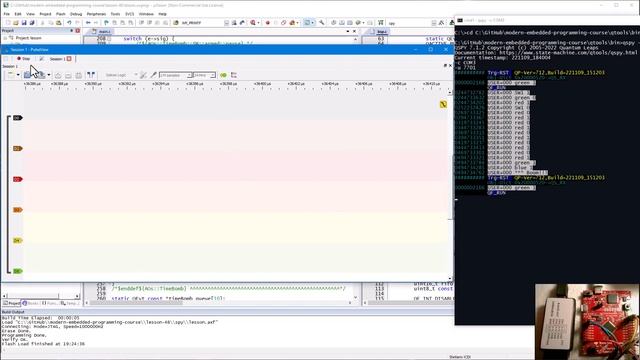
Task: Open the PulseView Save dropdown arrow
Action: (x=49, y=75)
